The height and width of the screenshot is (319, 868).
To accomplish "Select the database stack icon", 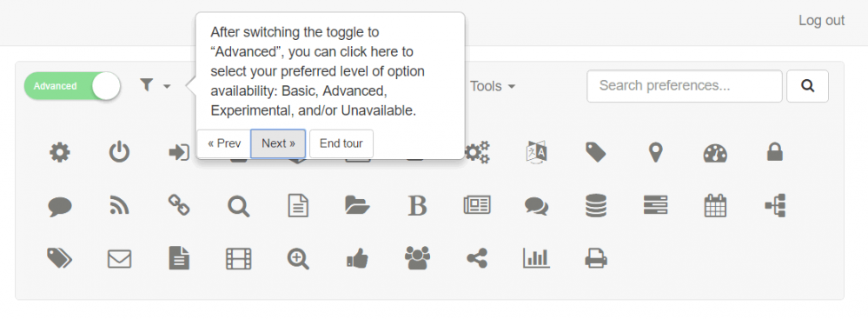I will [596, 205].
